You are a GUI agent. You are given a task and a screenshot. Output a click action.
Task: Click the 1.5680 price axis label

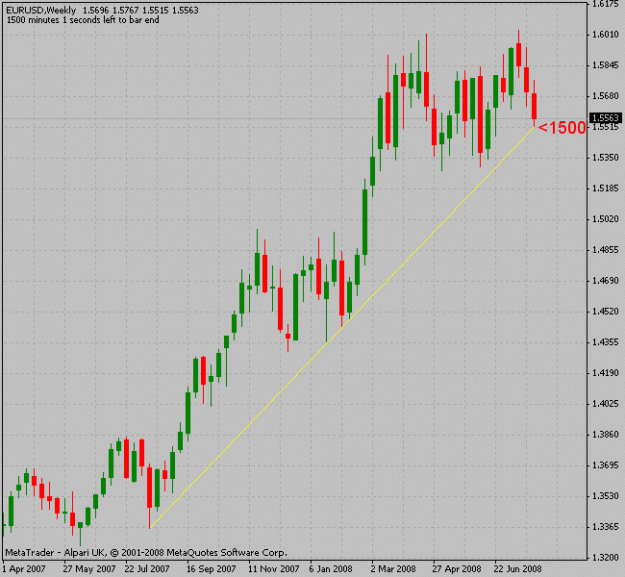[605, 96]
